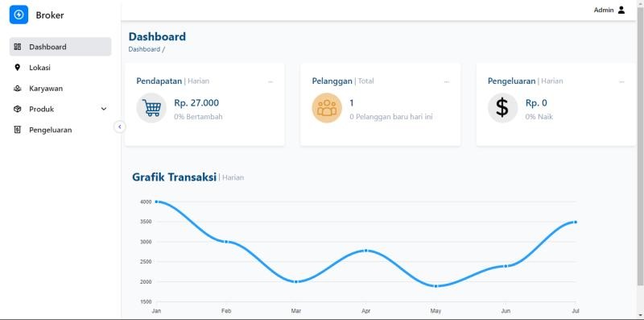Open the Pendapatan card three-dot menu
This screenshot has width=644, height=320.
coord(270,82)
